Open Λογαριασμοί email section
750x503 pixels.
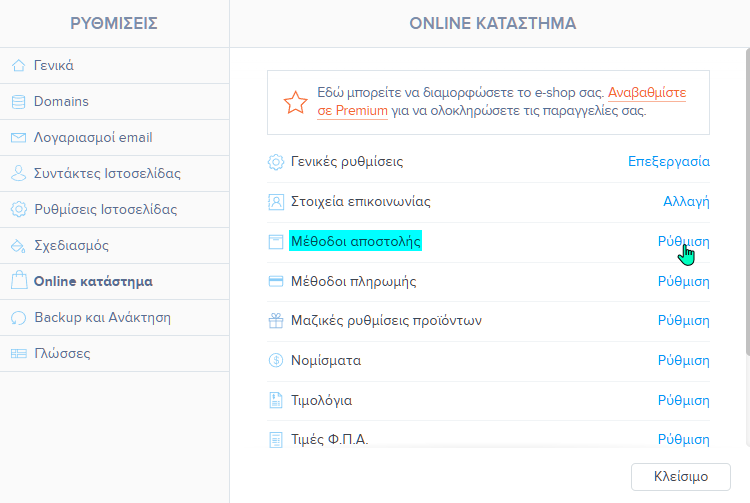pos(114,138)
